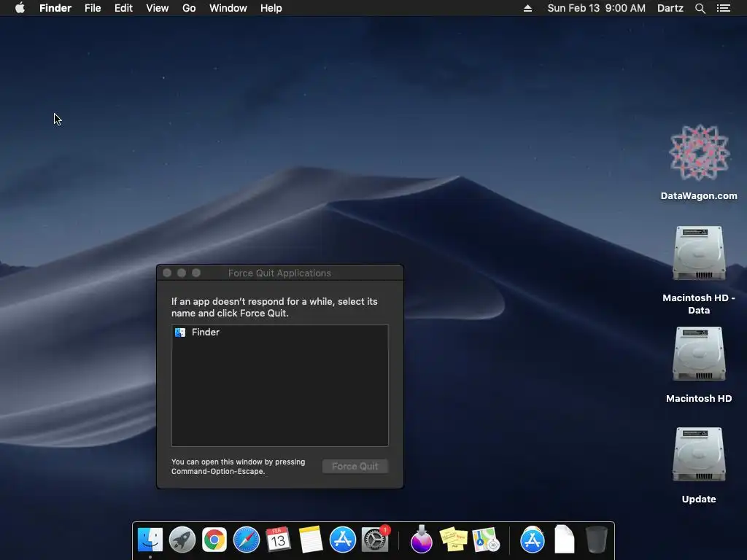
Task: Open the Applications folder beside Maps
Action: (x=532, y=540)
